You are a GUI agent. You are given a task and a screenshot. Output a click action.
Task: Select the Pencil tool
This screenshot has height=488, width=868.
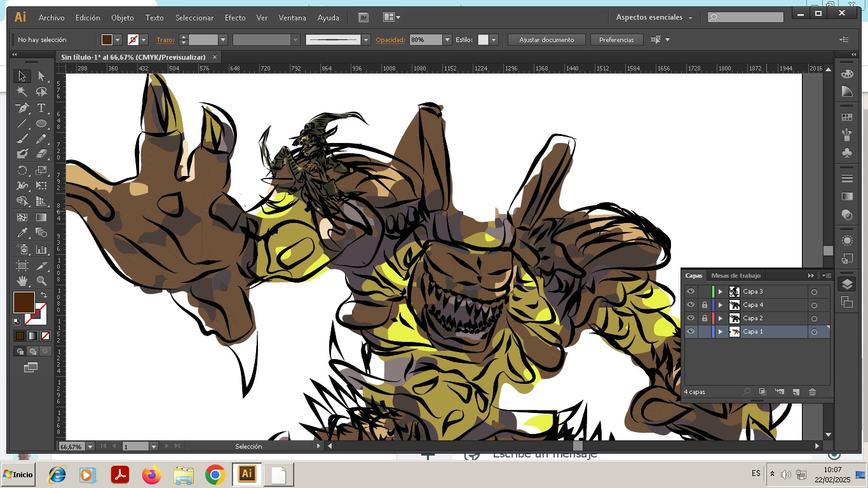tap(41, 139)
